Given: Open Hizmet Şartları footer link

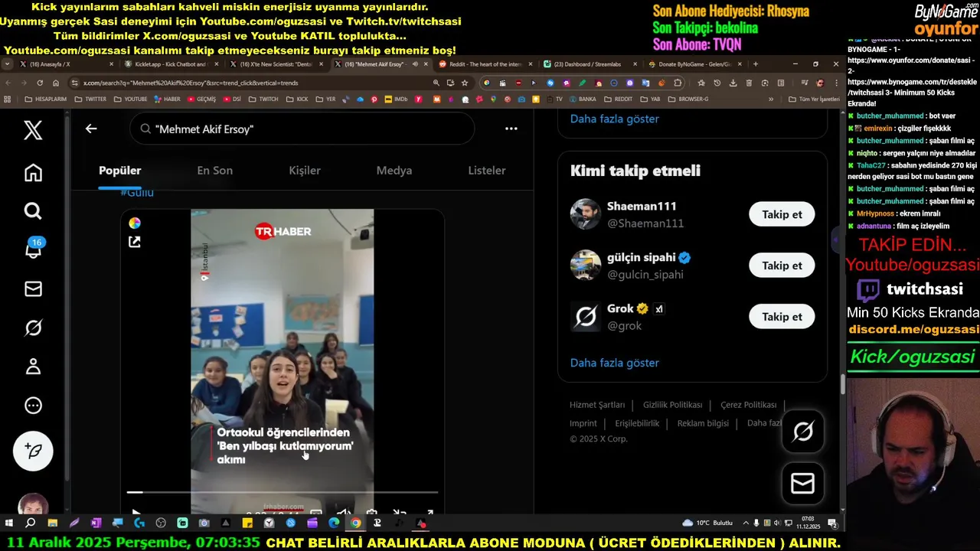Looking at the screenshot, I should click(597, 405).
